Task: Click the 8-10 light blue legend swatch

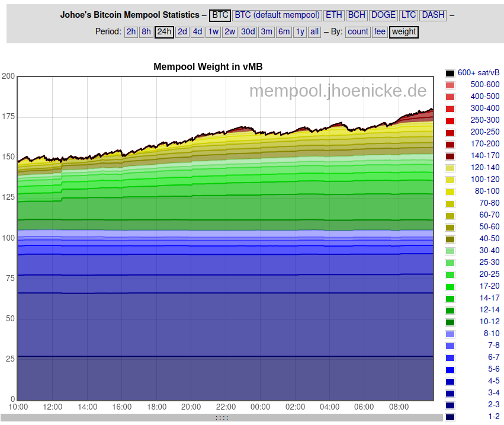Action: tap(450, 334)
